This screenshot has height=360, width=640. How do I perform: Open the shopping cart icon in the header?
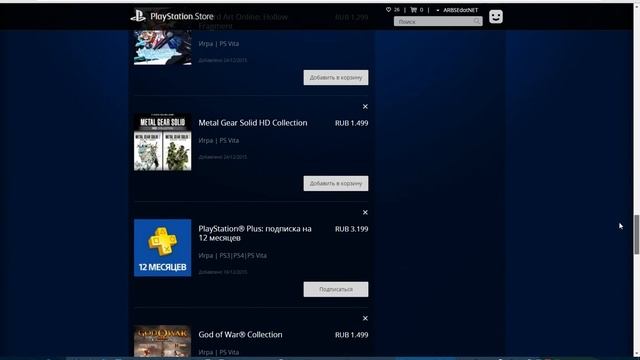(x=413, y=10)
